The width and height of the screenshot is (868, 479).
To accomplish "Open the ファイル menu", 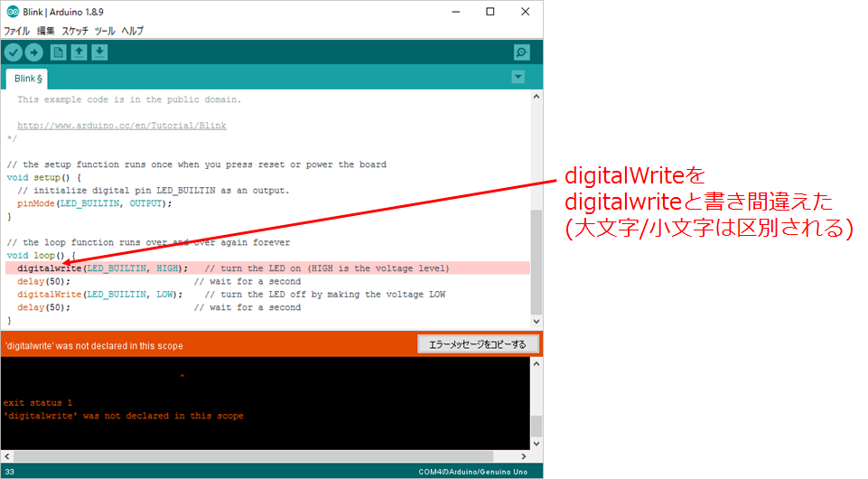I will 16,31.
